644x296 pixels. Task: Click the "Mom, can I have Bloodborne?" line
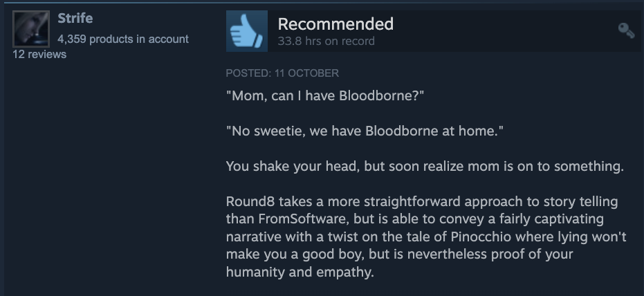click(324, 95)
